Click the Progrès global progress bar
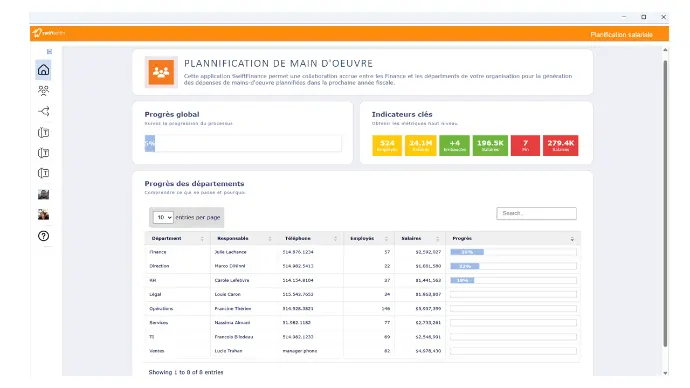 [243, 143]
